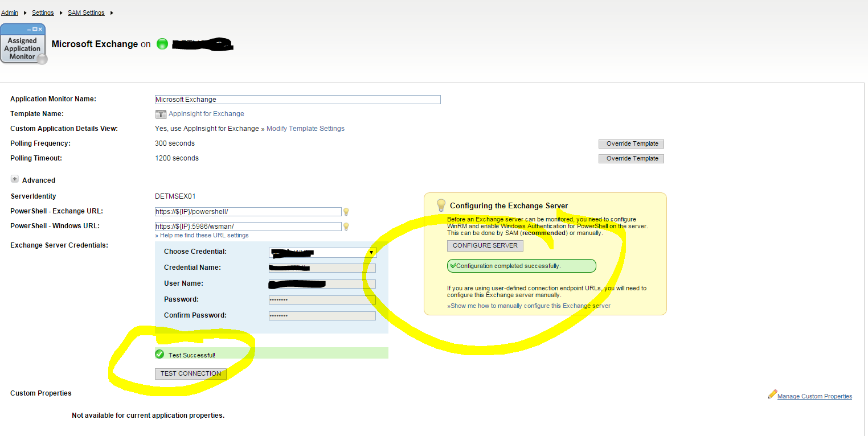Open Manage Custom Properties

(x=814, y=396)
